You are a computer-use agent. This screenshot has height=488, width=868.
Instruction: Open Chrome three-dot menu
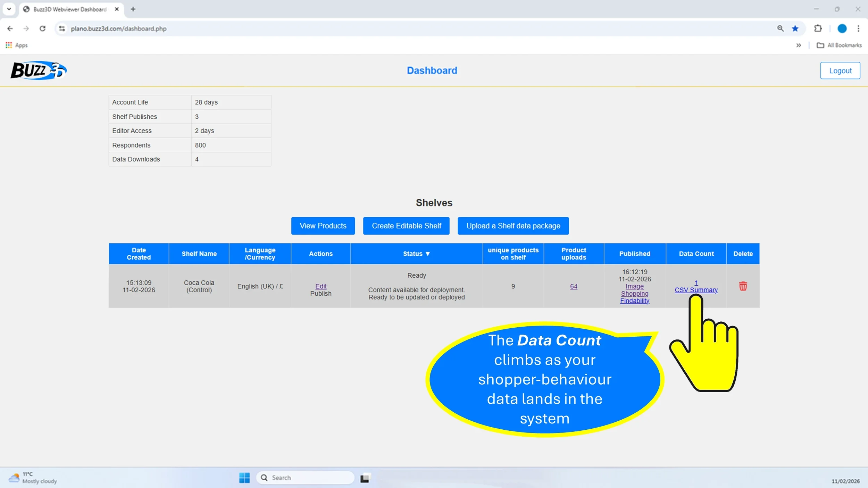pyautogui.click(x=858, y=28)
